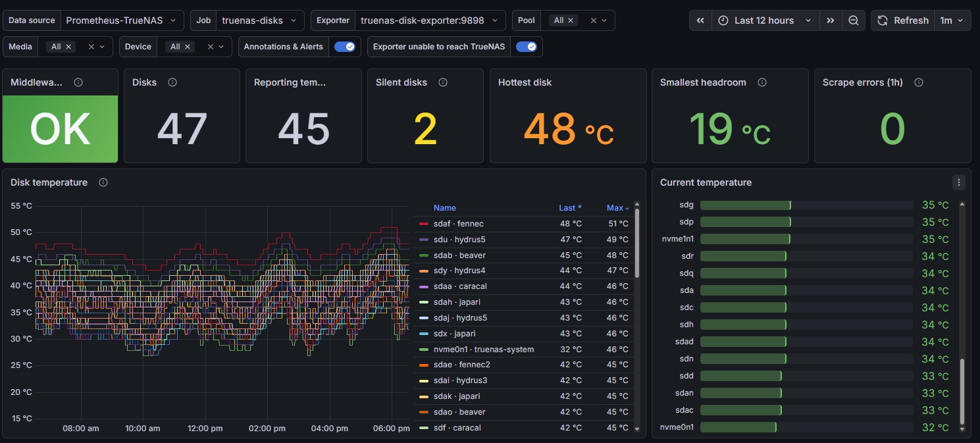Image resolution: width=980 pixels, height=443 pixels.
Task: Toggle the sdaf · fennec series in legend
Action: point(458,224)
